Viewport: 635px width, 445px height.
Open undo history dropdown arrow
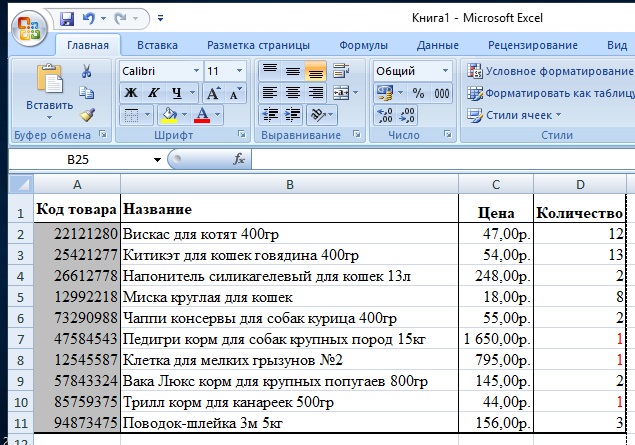(x=103, y=18)
